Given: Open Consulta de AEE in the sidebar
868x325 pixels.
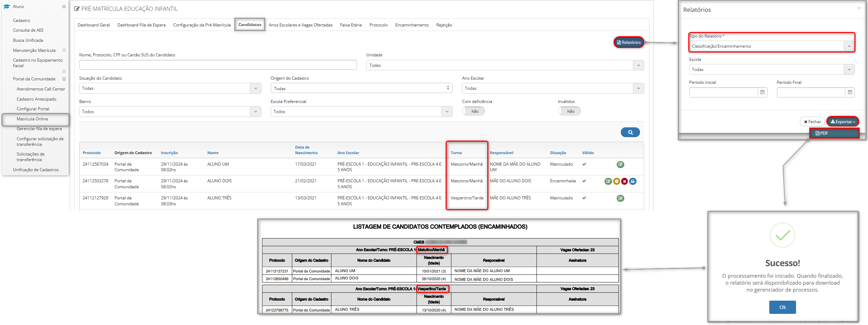Looking at the screenshot, I should point(28,30).
